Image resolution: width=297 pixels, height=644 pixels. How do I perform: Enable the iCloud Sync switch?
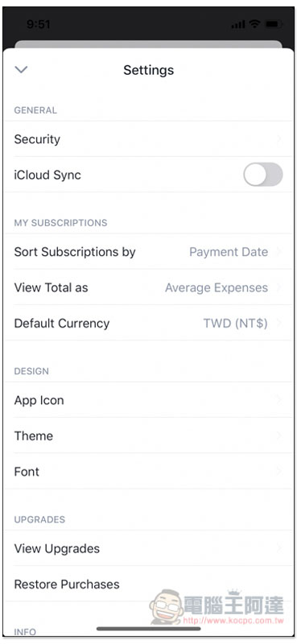(x=263, y=175)
